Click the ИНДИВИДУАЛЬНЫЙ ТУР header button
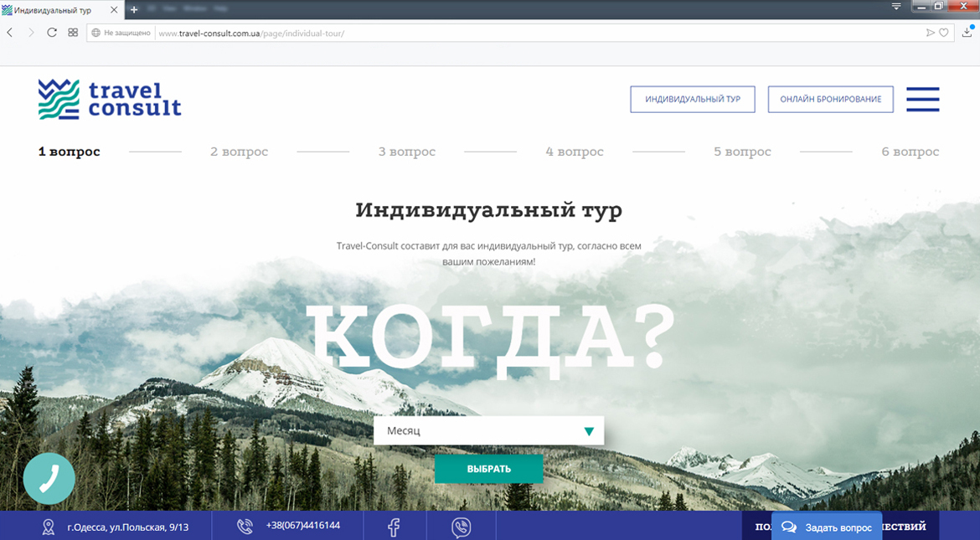 [692, 99]
